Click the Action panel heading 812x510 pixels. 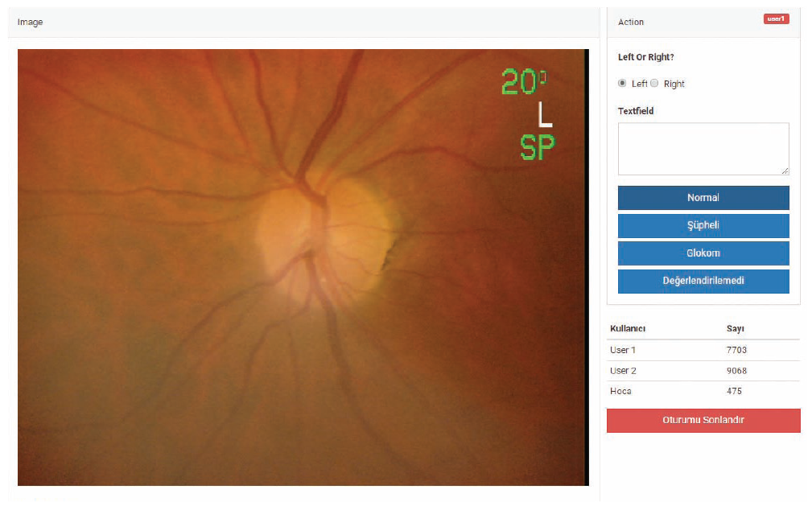[631, 22]
